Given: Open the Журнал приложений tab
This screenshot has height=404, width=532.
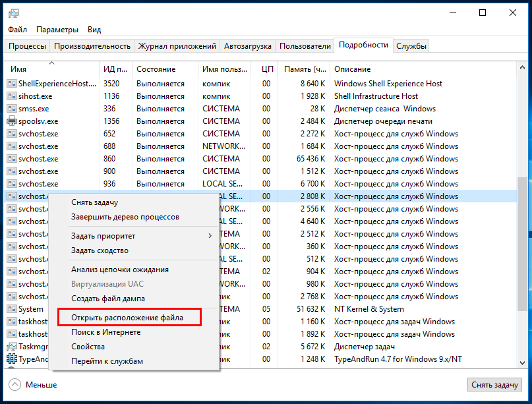Looking at the screenshot, I should tap(177, 46).
